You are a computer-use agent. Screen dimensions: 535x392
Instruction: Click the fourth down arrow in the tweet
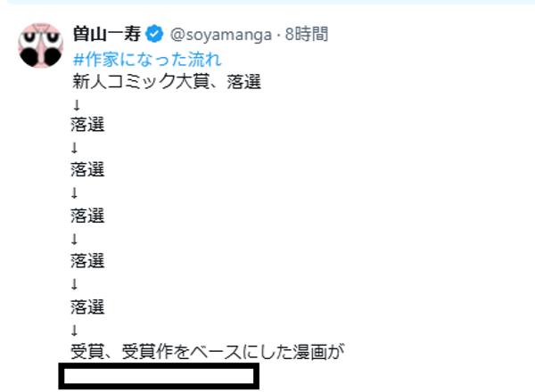coord(75,239)
